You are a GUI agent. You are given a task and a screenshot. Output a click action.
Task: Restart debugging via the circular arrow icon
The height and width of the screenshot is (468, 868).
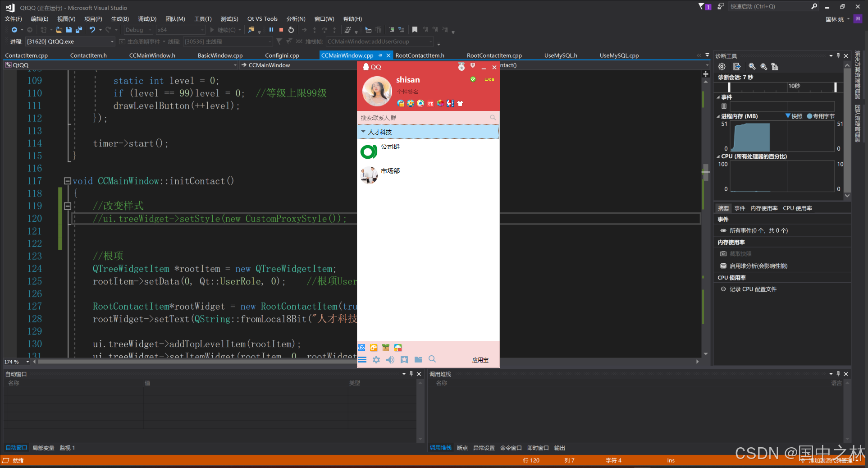pyautogui.click(x=291, y=30)
